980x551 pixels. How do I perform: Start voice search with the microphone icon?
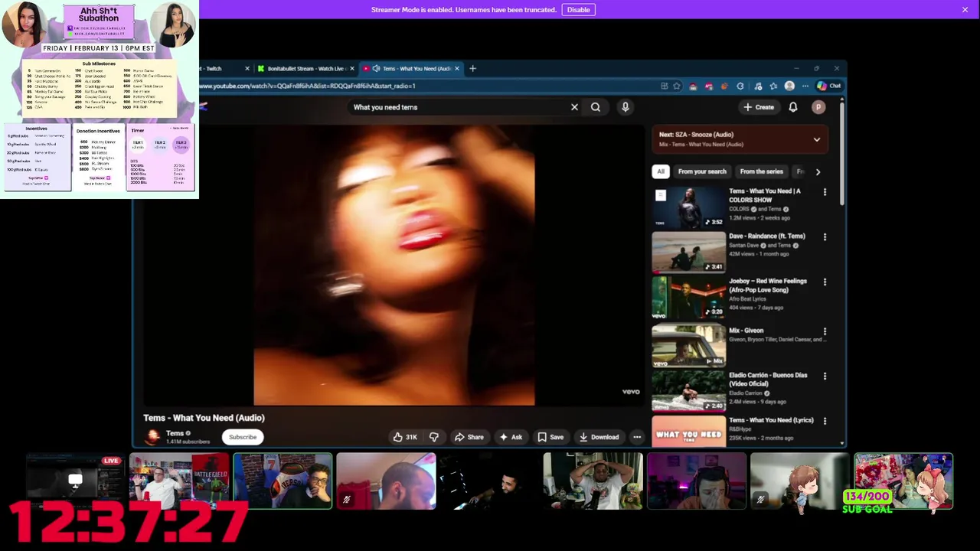point(626,107)
